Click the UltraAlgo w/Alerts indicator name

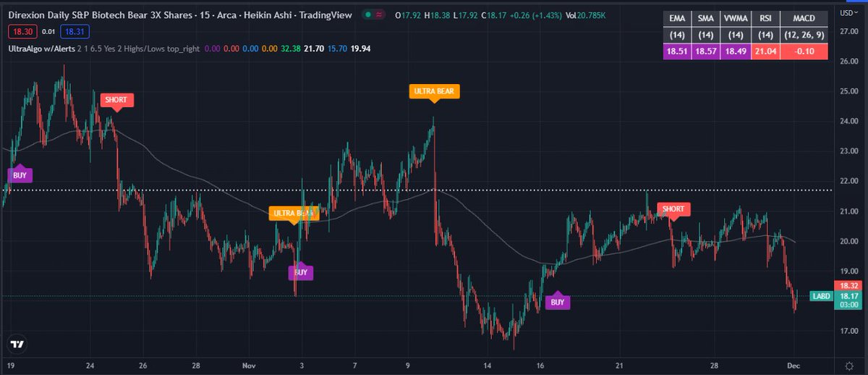click(42, 49)
